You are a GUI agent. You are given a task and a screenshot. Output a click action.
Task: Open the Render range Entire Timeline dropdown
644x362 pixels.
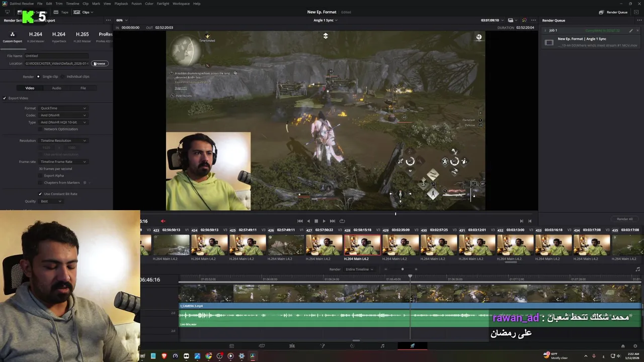359,269
